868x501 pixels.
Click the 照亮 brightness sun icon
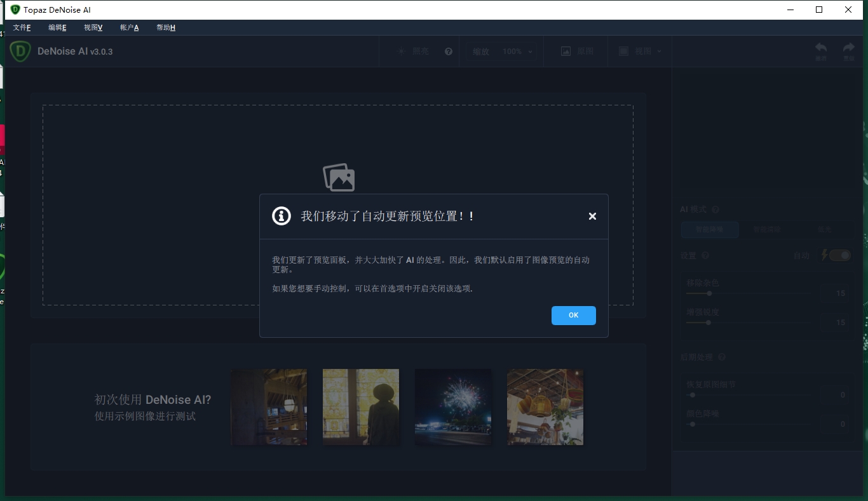401,51
